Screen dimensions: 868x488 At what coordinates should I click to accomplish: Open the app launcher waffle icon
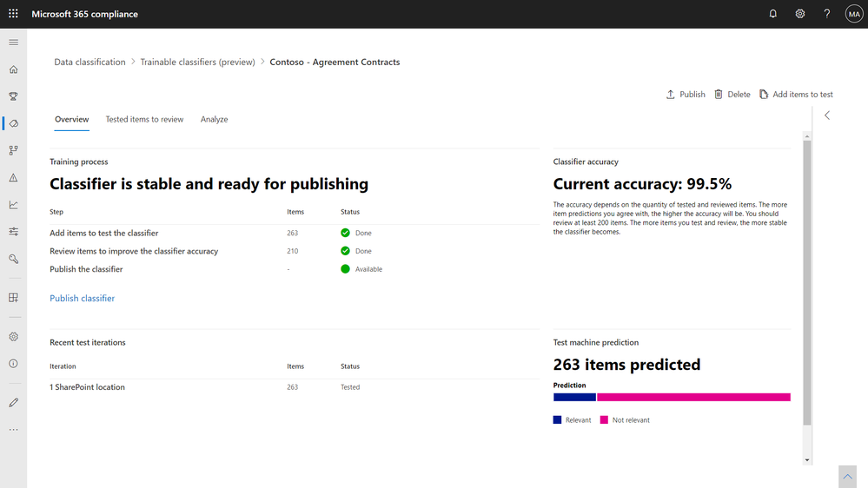13,13
